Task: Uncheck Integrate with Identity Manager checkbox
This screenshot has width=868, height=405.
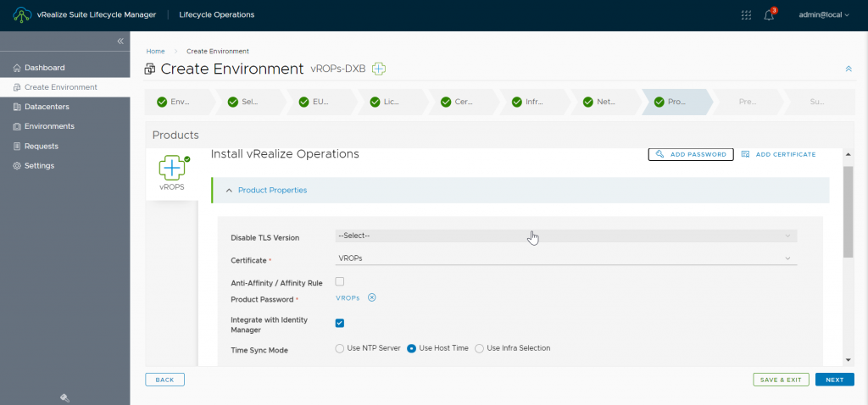Action: pos(340,323)
